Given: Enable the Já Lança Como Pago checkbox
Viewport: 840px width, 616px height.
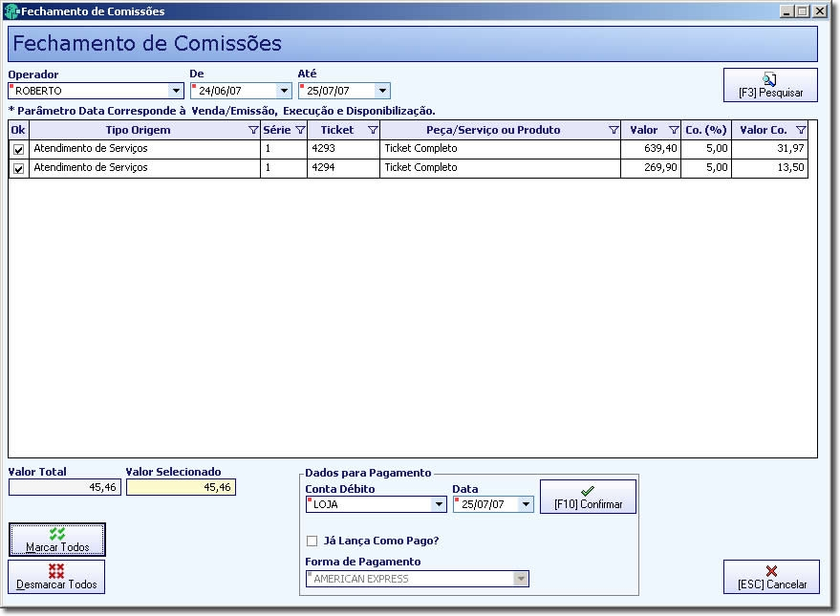Looking at the screenshot, I should click(312, 542).
